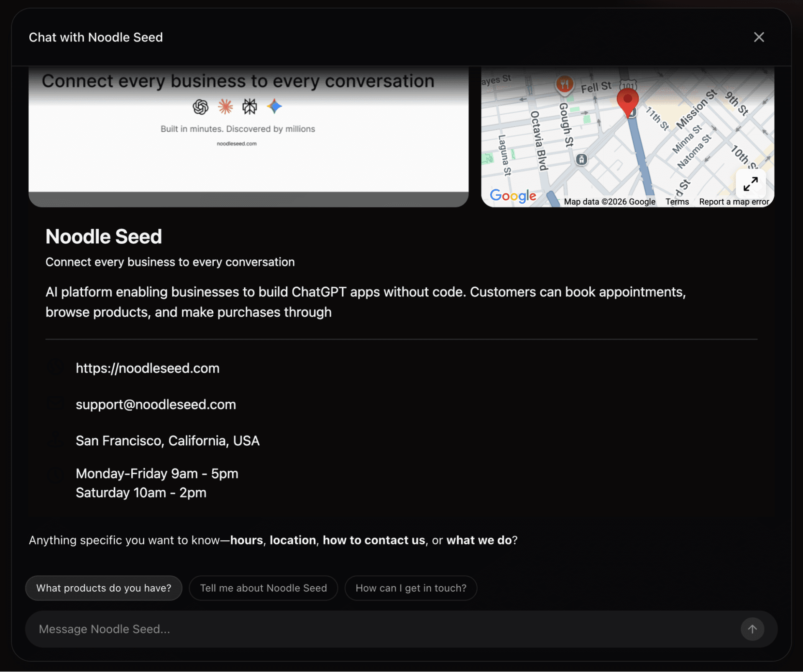This screenshot has height=672, width=803.
Task: Click the Gemini sparkle icon in banner
Action: 275,107
